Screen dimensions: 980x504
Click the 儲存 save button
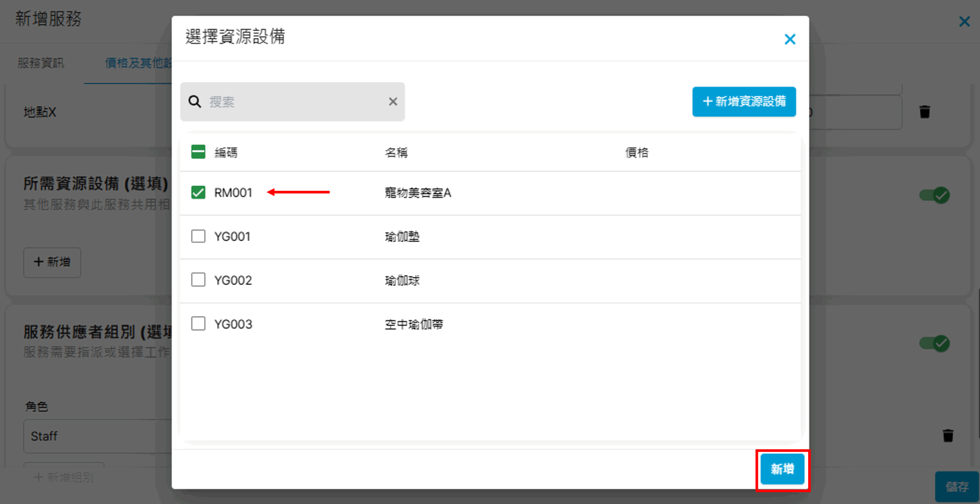pos(957,486)
